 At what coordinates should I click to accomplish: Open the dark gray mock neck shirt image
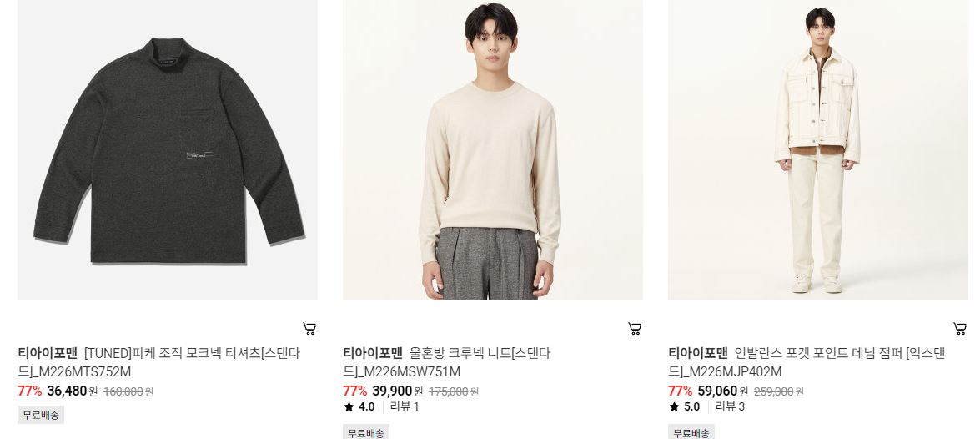click(168, 150)
